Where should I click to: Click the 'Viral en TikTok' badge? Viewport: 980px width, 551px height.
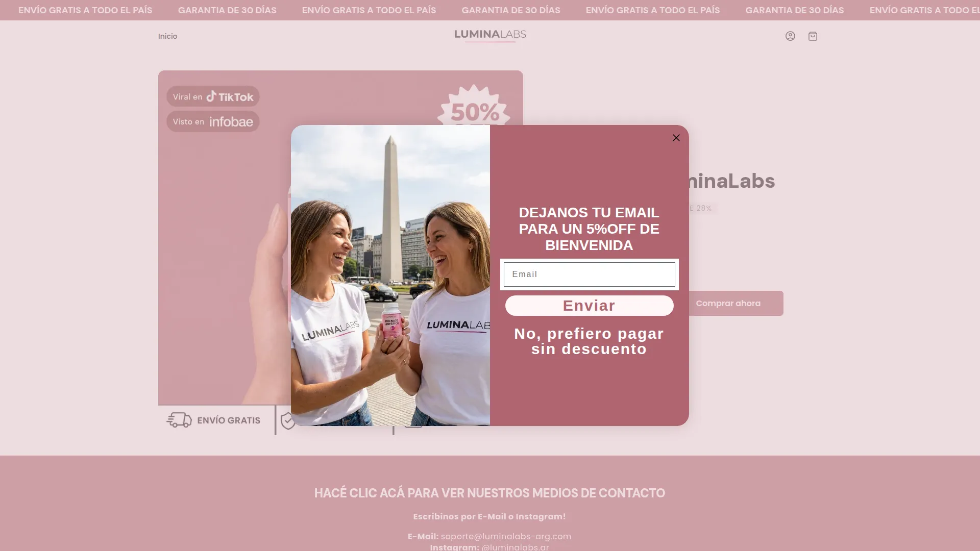click(x=213, y=96)
